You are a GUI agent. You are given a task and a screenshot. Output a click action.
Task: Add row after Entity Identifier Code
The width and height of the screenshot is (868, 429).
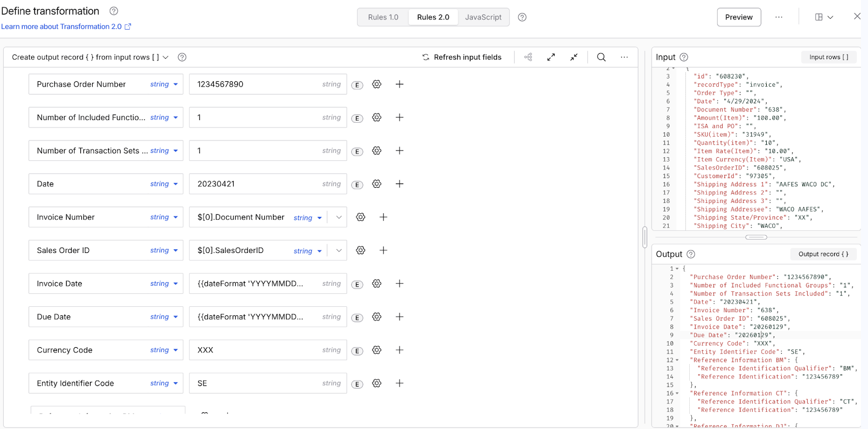click(x=400, y=383)
